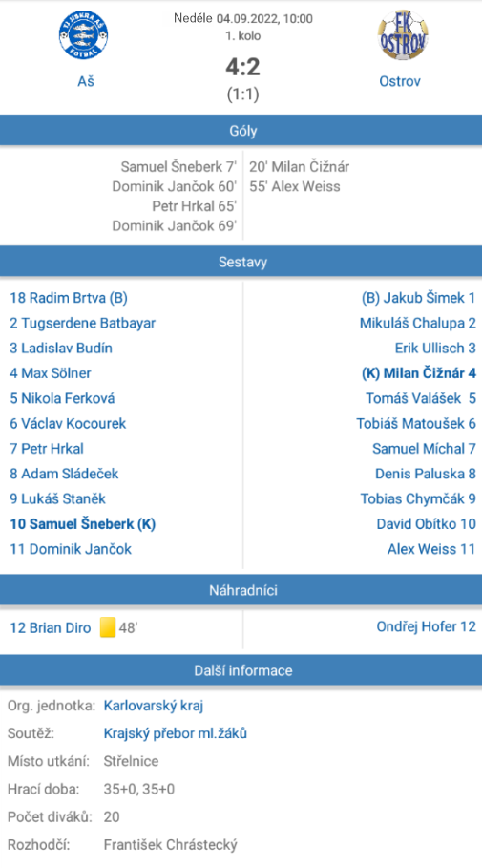This screenshot has height=868, width=482.
Task: Select the Góly section header
Action: tap(241, 131)
